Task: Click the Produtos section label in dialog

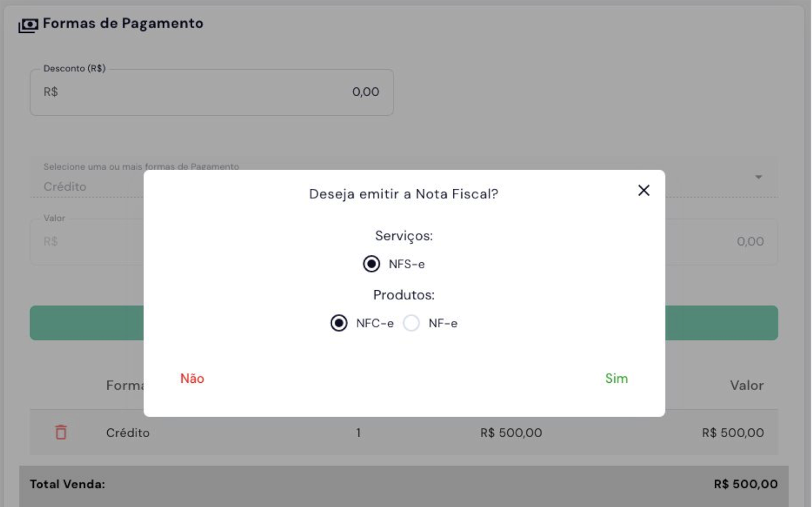Action: (404, 295)
